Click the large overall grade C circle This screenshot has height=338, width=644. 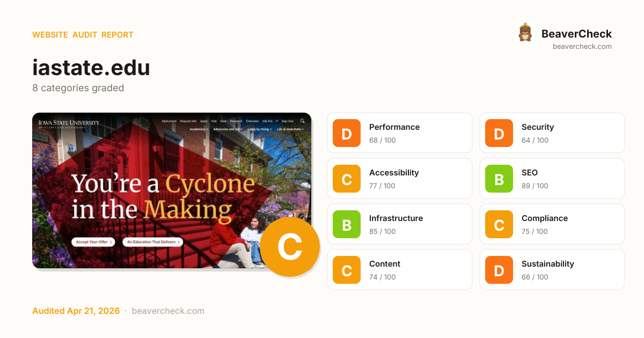290,247
